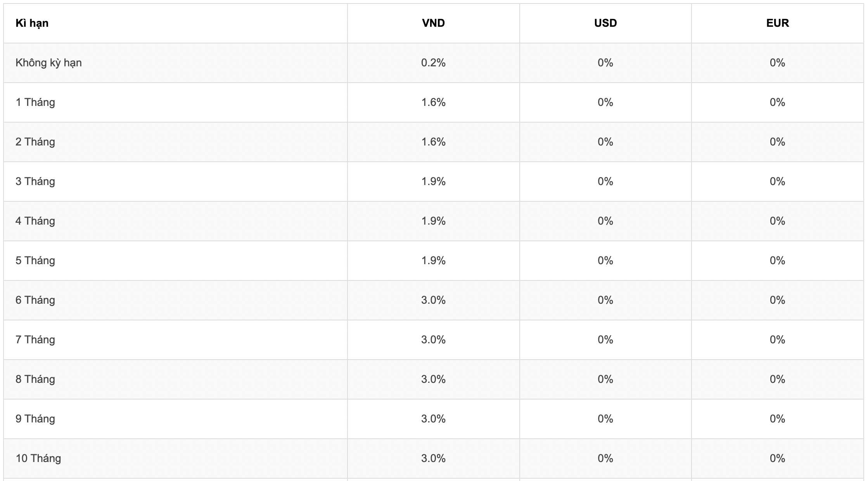Select the 1.9% rate in 4 Tháng row
The height and width of the screenshot is (481, 868).
point(433,221)
